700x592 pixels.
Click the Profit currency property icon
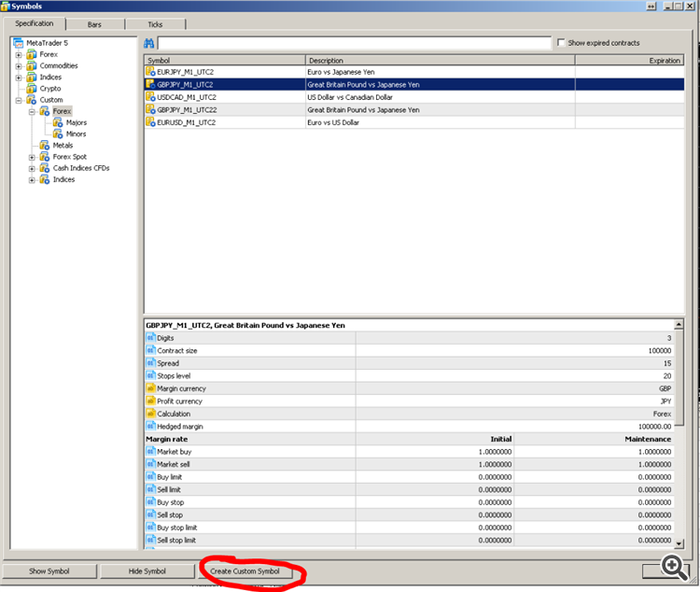pyautogui.click(x=151, y=401)
